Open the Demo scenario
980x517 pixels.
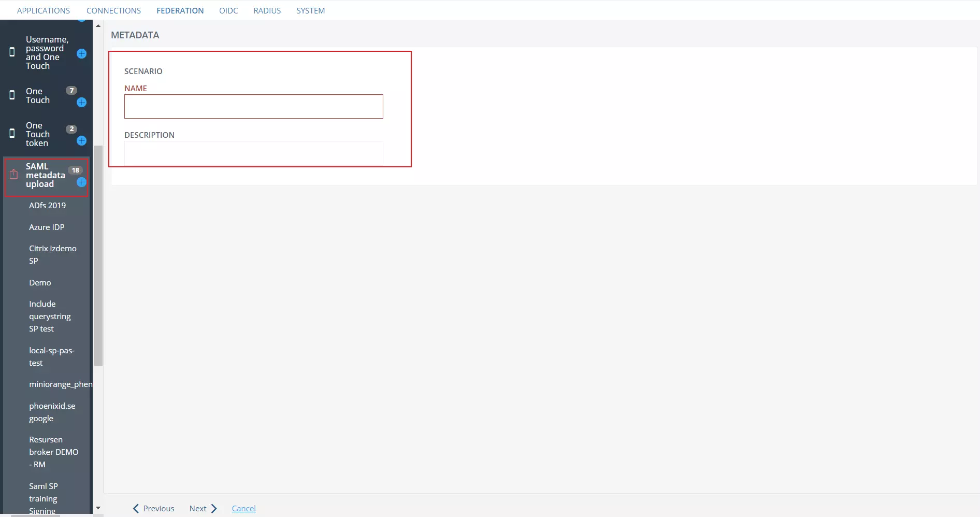[x=40, y=282]
